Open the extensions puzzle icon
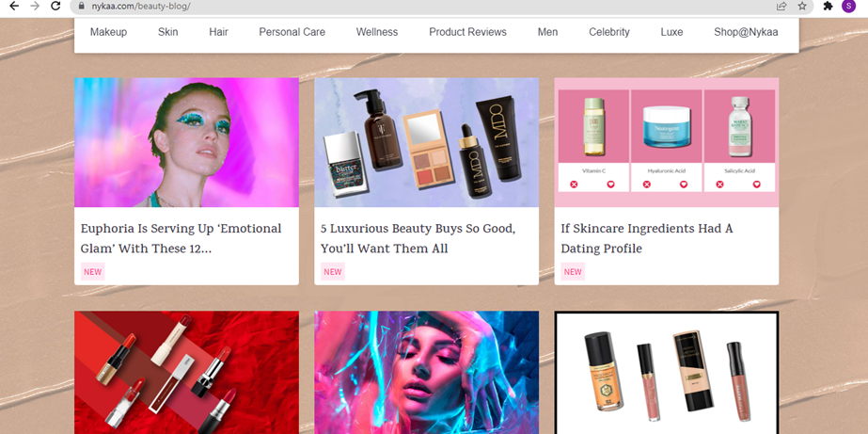 pos(829,6)
